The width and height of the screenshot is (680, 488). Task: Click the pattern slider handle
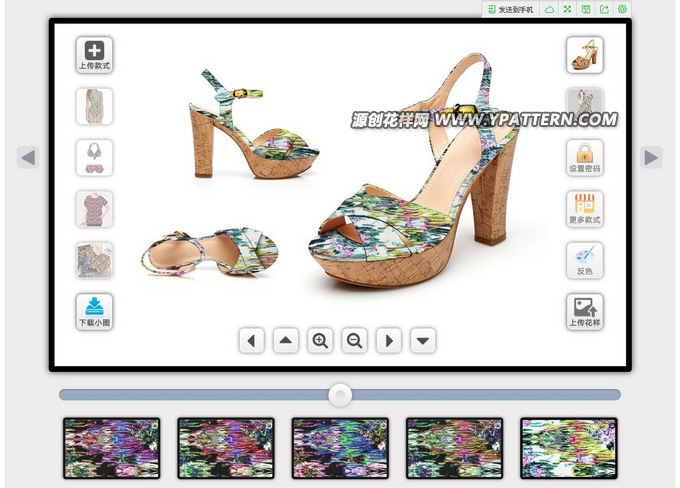341,394
